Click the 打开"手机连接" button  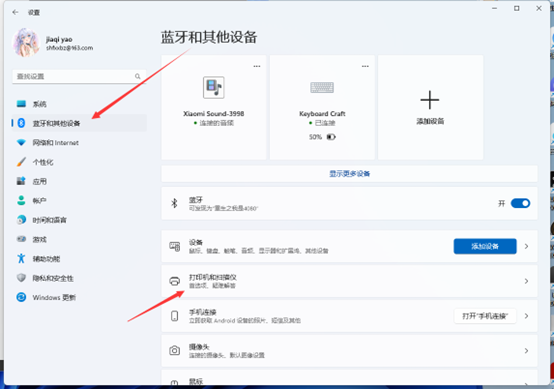click(485, 316)
